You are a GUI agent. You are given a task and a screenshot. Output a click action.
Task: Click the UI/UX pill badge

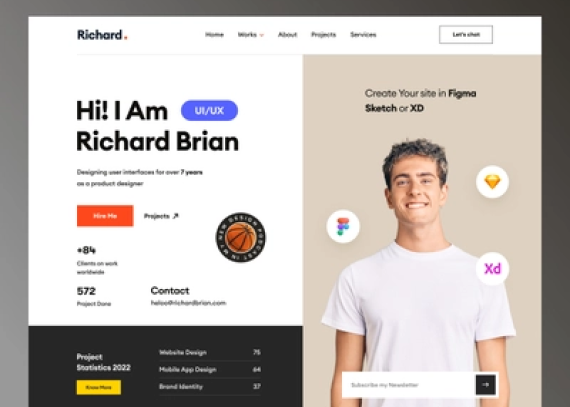coord(209,110)
